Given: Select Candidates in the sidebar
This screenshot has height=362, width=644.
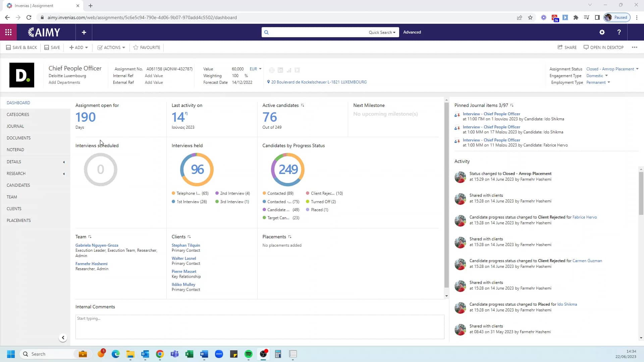Looking at the screenshot, I should click(x=18, y=185).
